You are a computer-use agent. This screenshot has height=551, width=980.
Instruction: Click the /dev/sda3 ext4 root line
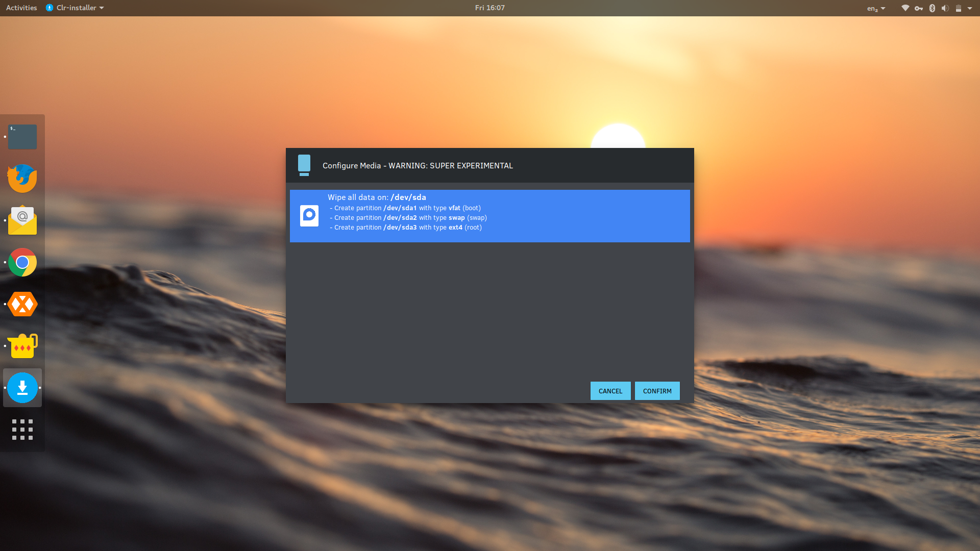406,228
